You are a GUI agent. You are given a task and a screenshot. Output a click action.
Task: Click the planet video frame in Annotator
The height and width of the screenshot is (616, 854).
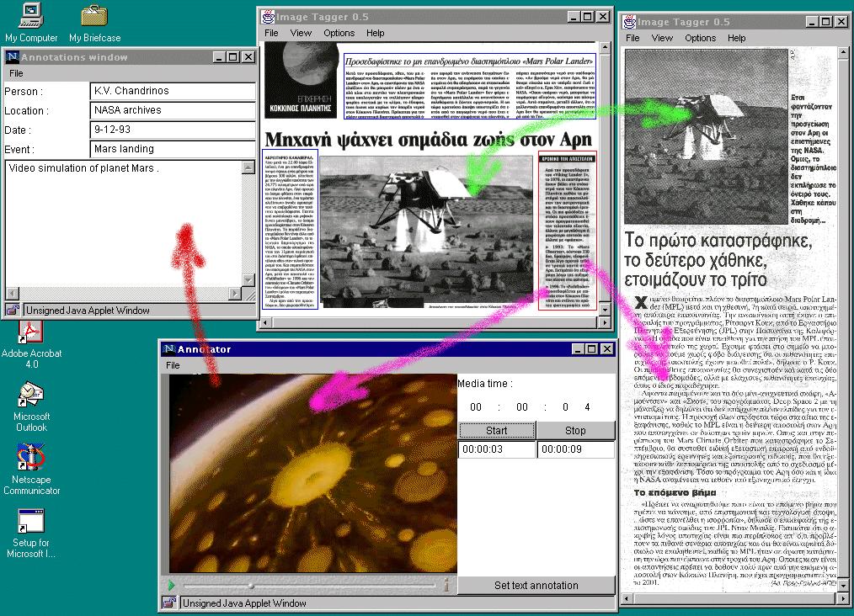312,473
